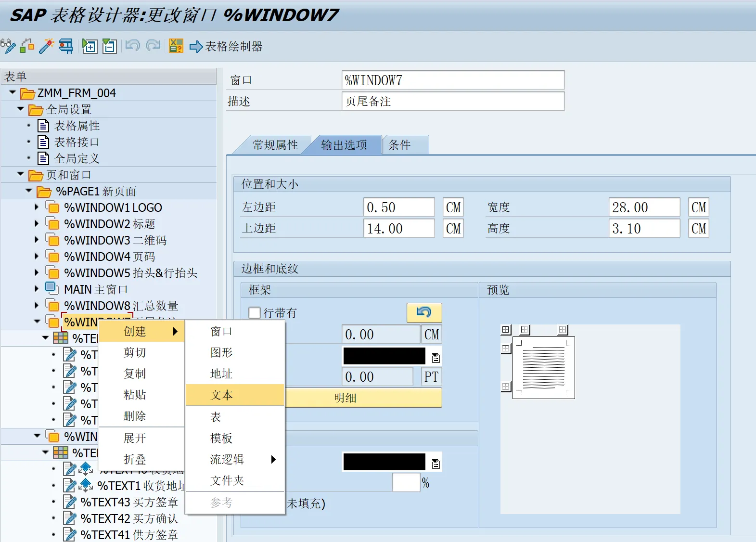Screen dimensions: 756x542
Task: Expand the MAIN 主窗口 node
Action: coord(37,289)
